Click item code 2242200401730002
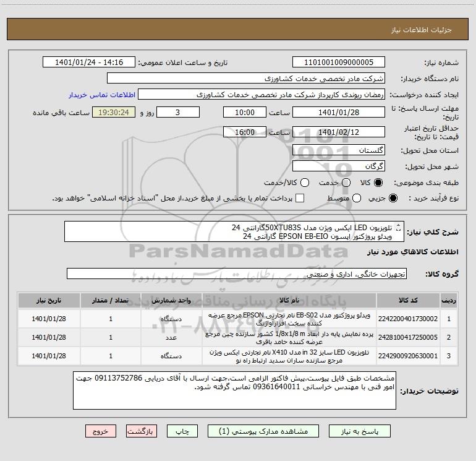The width and height of the screenshot is (476, 461). point(408,319)
